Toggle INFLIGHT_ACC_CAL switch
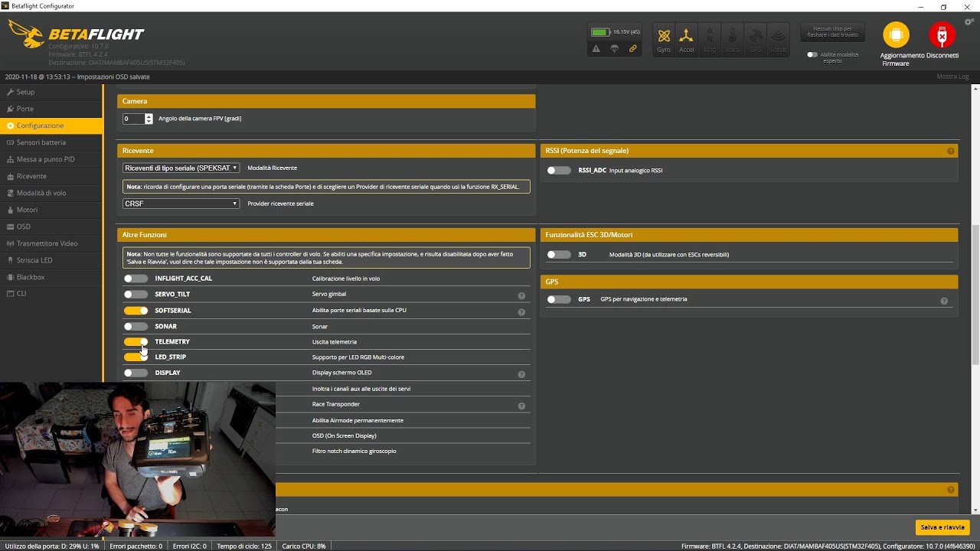Screen dimensions: 980x551 136,279
